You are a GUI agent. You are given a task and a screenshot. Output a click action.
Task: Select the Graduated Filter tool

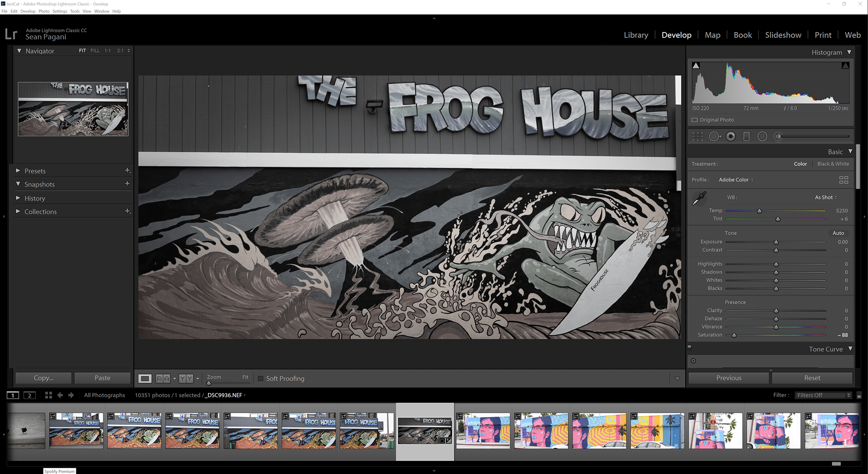pyautogui.click(x=746, y=136)
